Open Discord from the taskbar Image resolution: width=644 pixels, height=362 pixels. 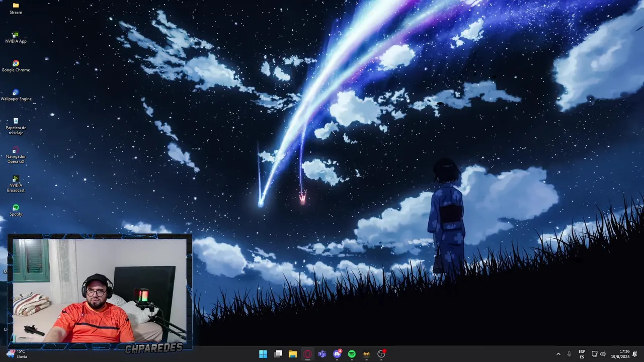pos(337,354)
